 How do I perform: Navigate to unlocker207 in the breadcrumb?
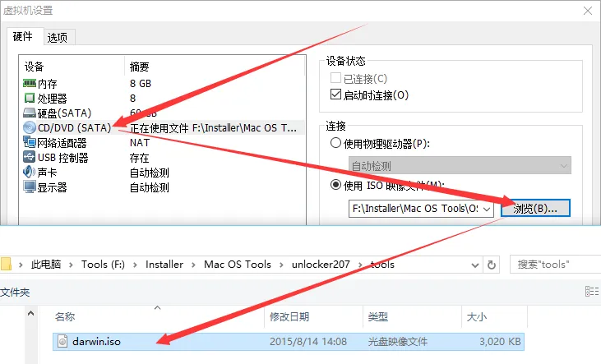coord(321,265)
